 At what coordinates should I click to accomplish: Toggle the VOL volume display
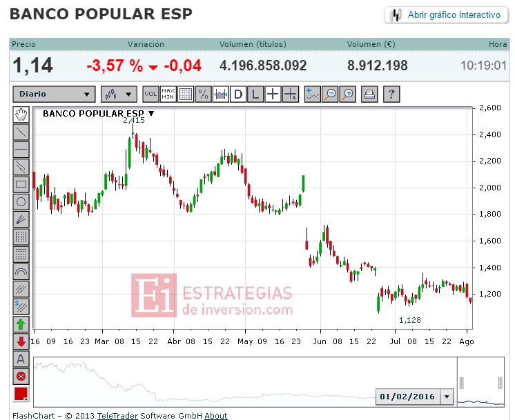150,94
